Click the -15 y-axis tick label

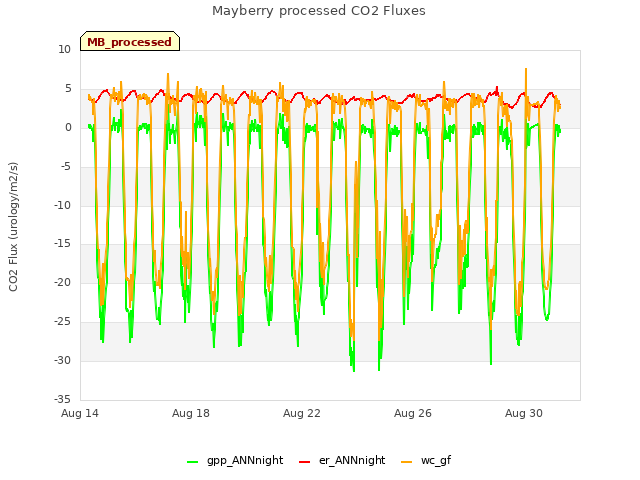coord(63,244)
